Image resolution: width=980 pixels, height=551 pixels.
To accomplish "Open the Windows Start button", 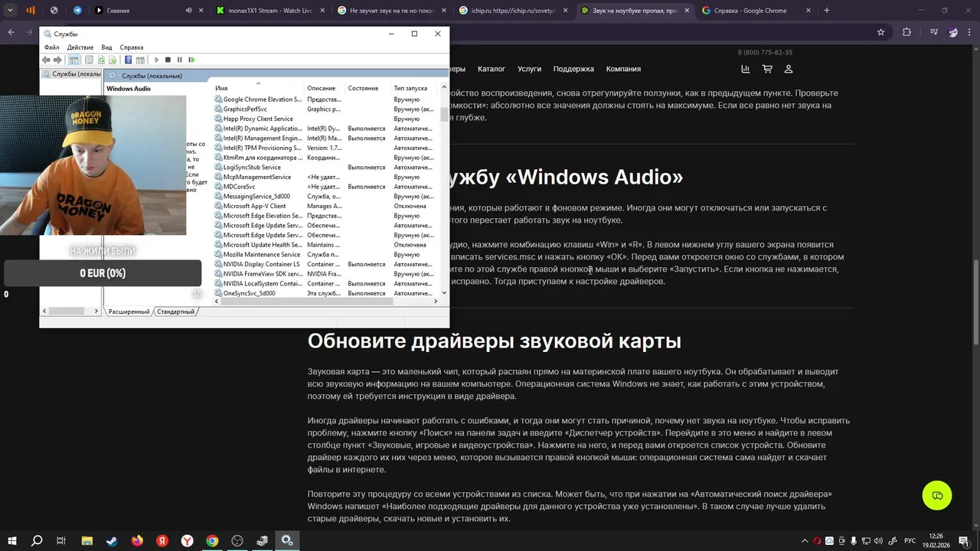I will pos(11,540).
